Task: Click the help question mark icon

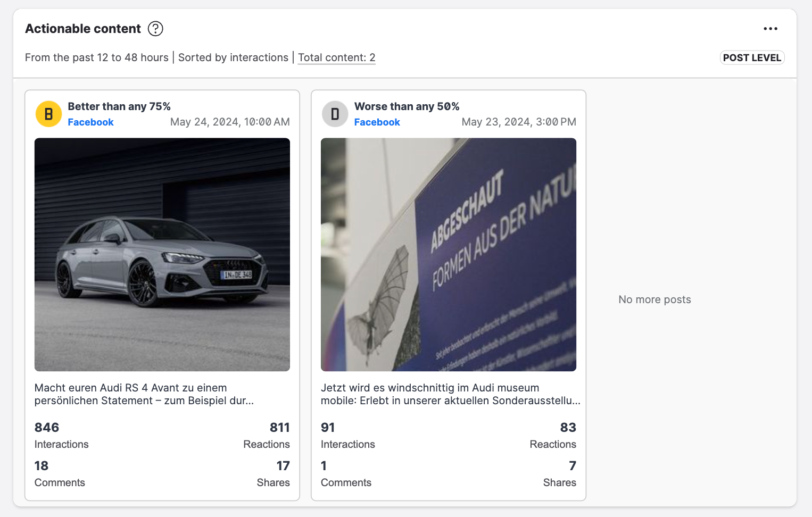Action: [x=155, y=29]
